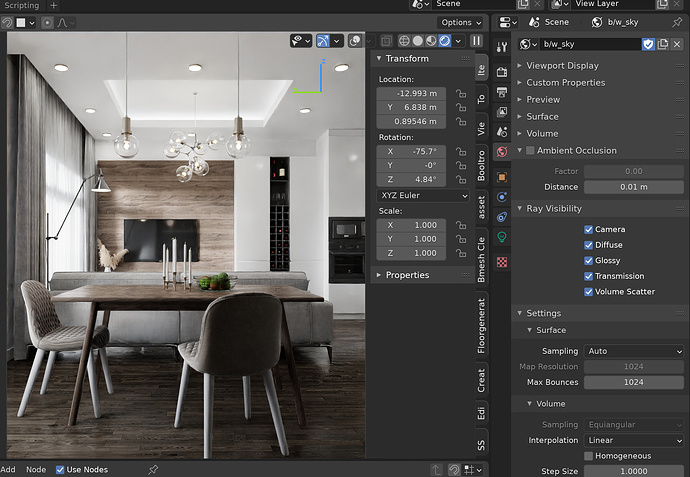This screenshot has width=690, height=477.
Task: Uncheck Volume Scatter ray visibility
Action: coord(588,292)
